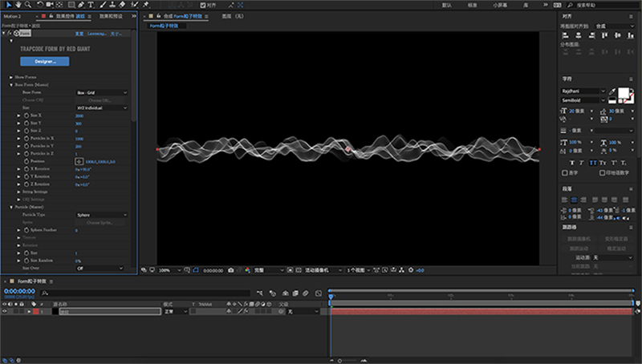This screenshot has width=642, height=364.
Task: Select the Eraser tool
Action: pyautogui.click(x=122, y=5)
